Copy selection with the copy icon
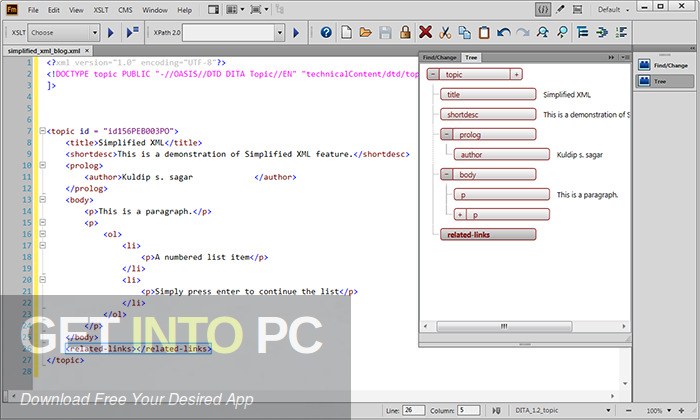The width and height of the screenshot is (700, 420). tap(464, 32)
